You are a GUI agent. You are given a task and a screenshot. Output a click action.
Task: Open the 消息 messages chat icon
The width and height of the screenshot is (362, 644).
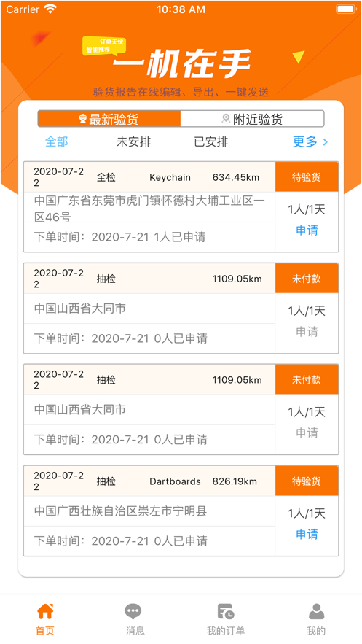[x=133, y=612]
